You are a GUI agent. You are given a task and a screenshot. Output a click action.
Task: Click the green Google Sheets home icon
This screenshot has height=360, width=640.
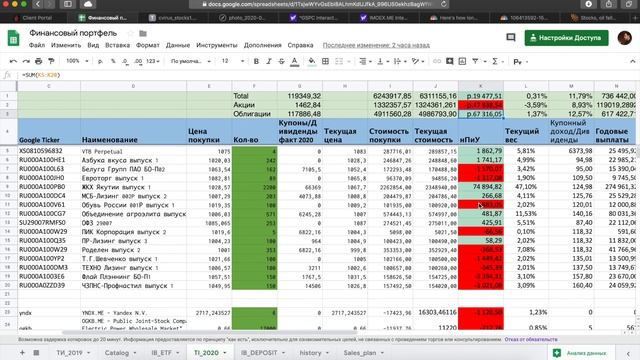click(13, 38)
